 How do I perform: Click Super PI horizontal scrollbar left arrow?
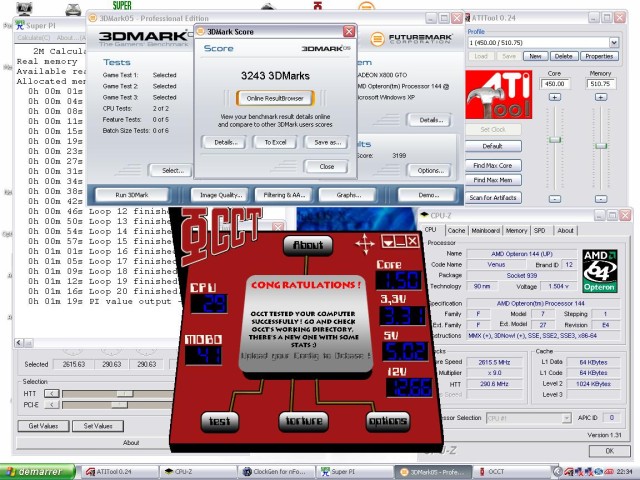19,343
